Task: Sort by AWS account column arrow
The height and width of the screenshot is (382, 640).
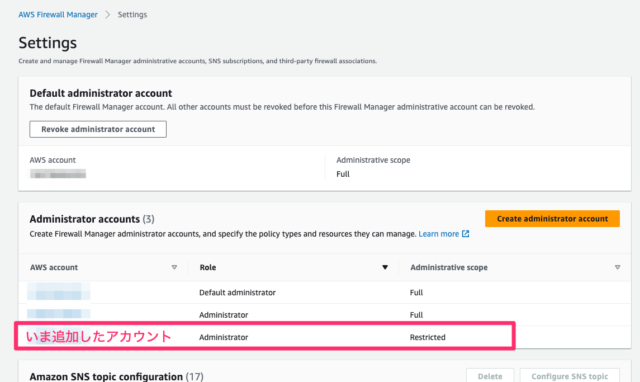Action: coord(174,267)
